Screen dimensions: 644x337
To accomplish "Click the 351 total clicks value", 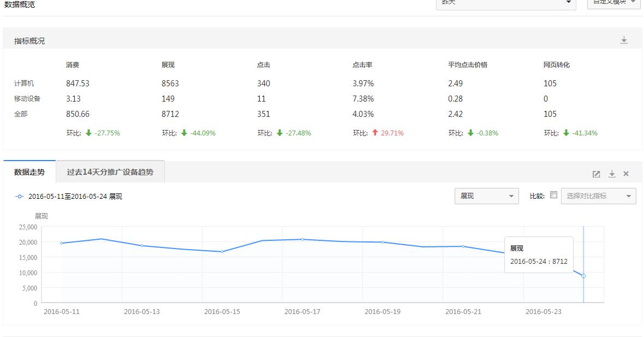I will click(264, 114).
